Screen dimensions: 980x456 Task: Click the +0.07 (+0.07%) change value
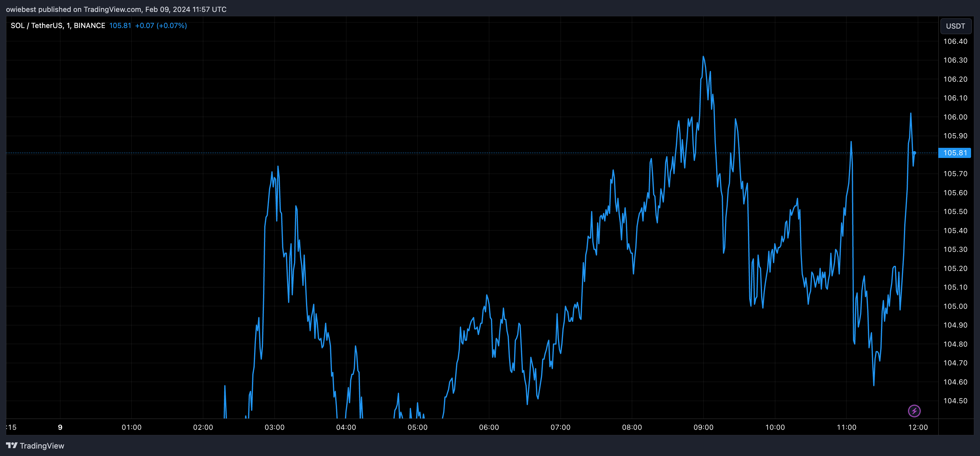[x=161, y=25]
